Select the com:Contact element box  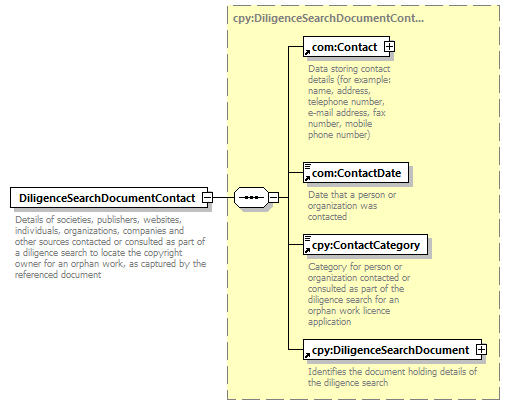pos(346,47)
